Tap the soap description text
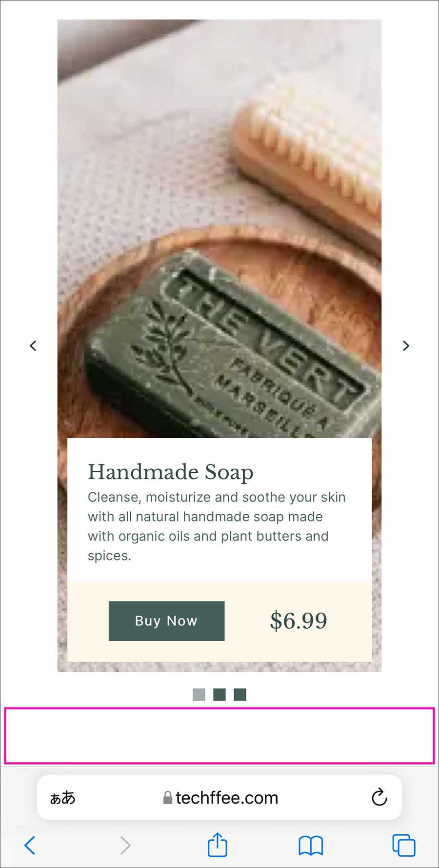Viewport: 439px width, 868px height. 217,526
